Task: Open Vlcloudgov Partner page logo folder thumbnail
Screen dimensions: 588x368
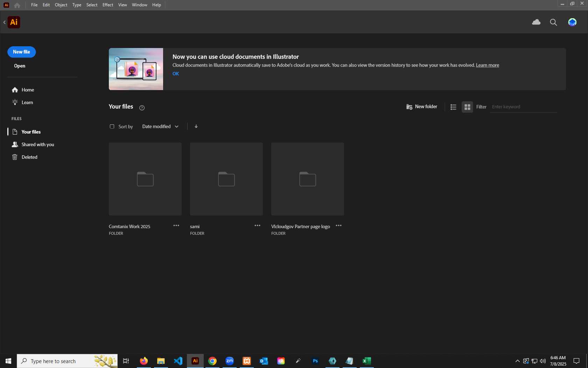Action: (308, 179)
